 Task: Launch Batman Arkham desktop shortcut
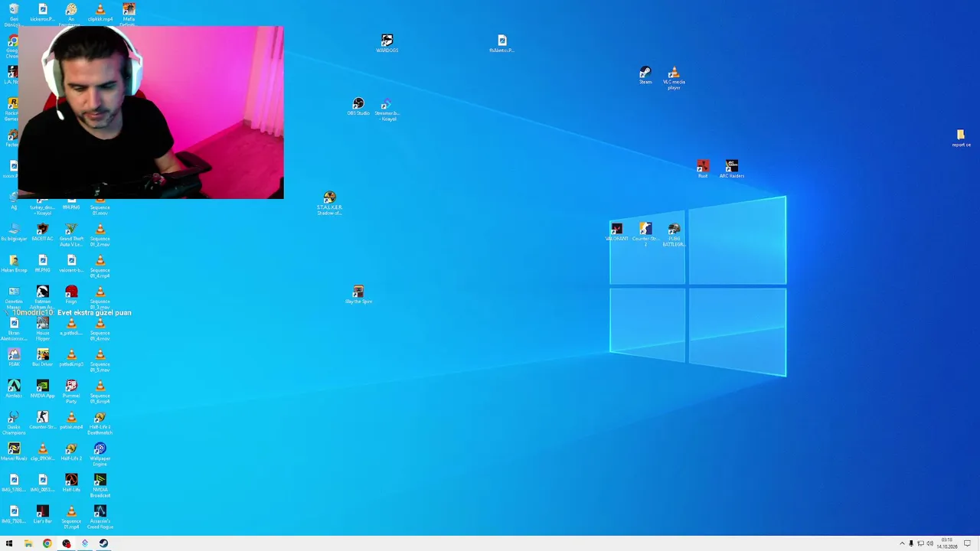pos(43,297)
